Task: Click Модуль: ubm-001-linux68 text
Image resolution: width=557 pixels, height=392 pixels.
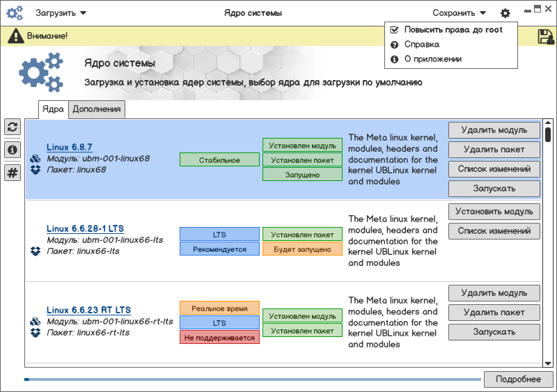Action: pyautogui.click(x=98, y=159)
